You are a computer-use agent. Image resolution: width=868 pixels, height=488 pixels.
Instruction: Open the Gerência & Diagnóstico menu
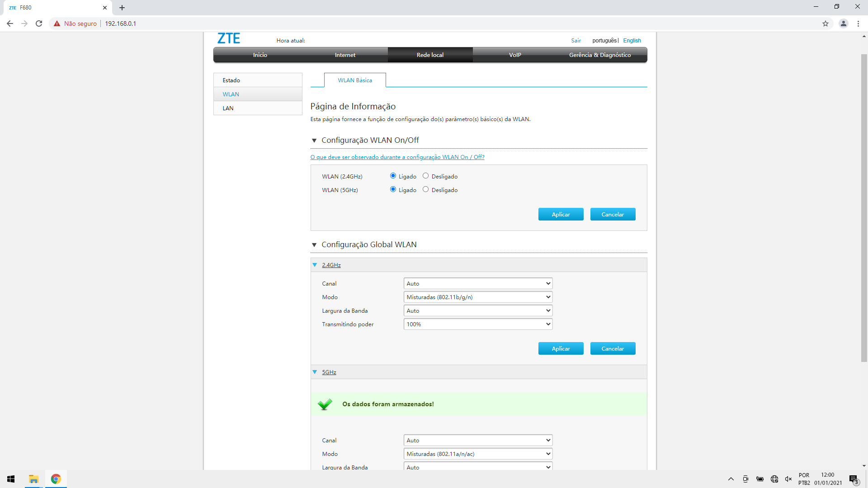[x=600, y=55]
